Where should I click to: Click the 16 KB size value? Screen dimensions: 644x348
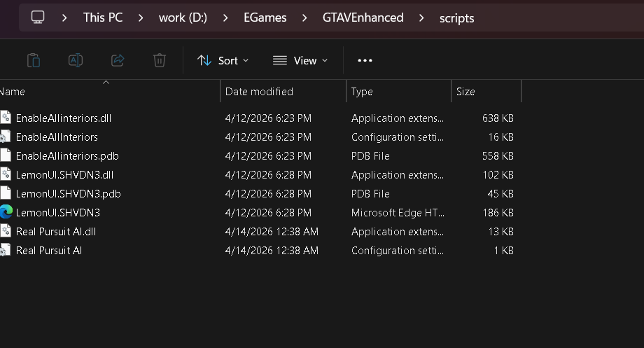(500, 137)
